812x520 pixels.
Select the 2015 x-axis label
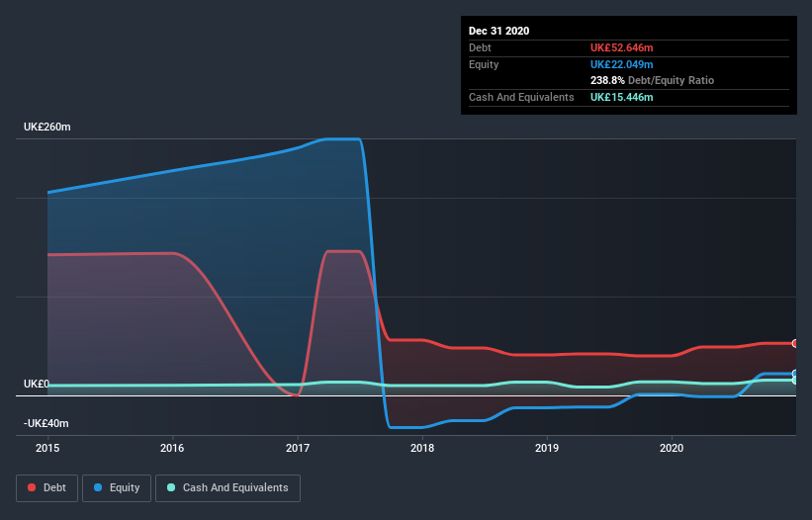click(x=47, y=448)
